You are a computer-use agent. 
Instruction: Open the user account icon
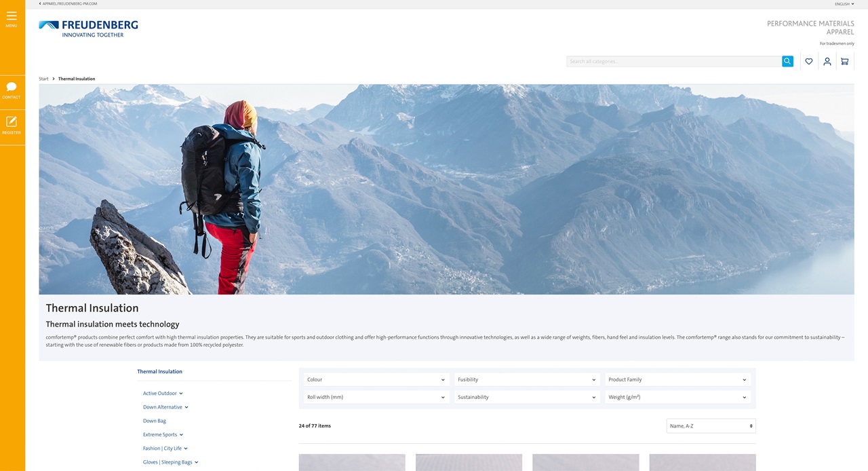[827, 61]
